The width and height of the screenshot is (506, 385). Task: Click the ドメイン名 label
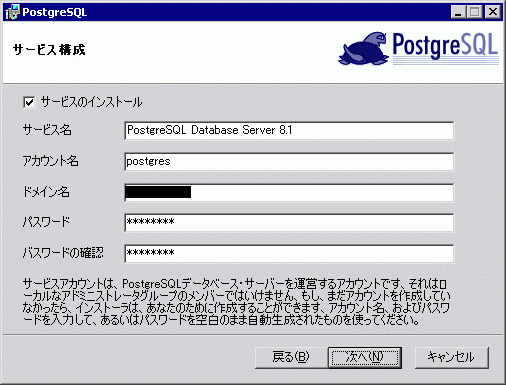point(46,192)
